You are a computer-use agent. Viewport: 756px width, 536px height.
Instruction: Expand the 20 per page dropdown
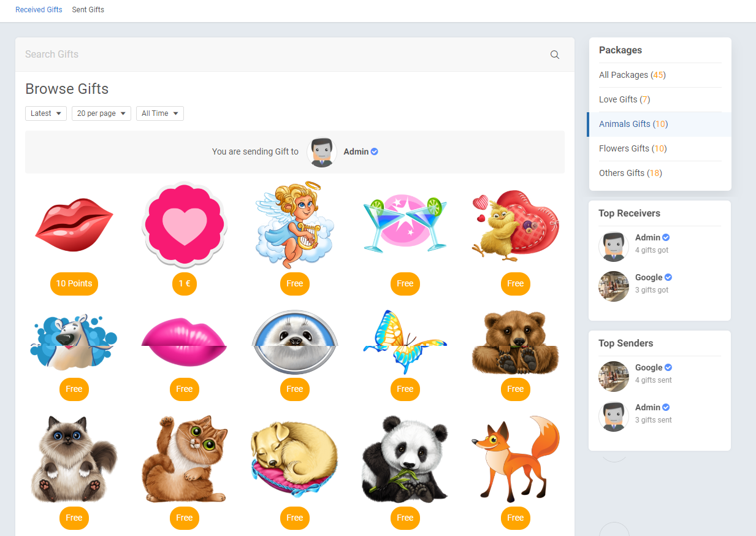click(101, 113)
